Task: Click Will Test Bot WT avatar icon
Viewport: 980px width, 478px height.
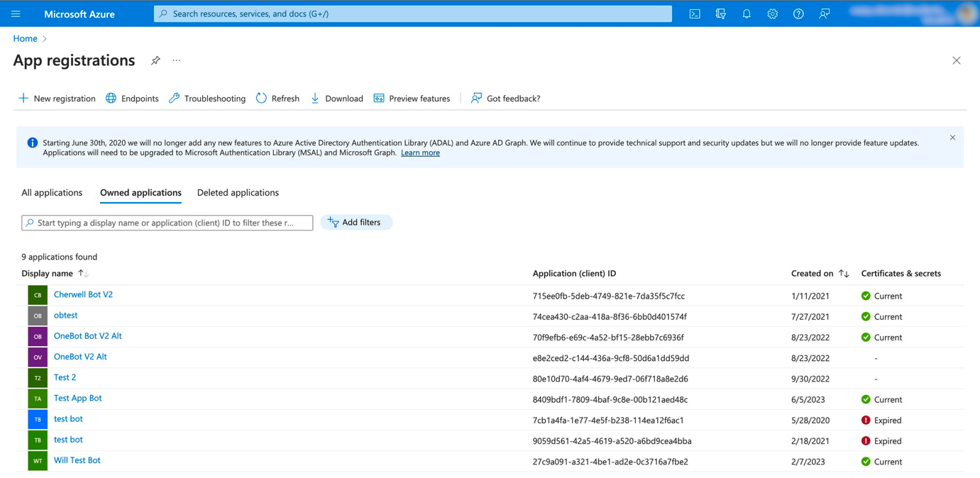Action: pos(38,461)
